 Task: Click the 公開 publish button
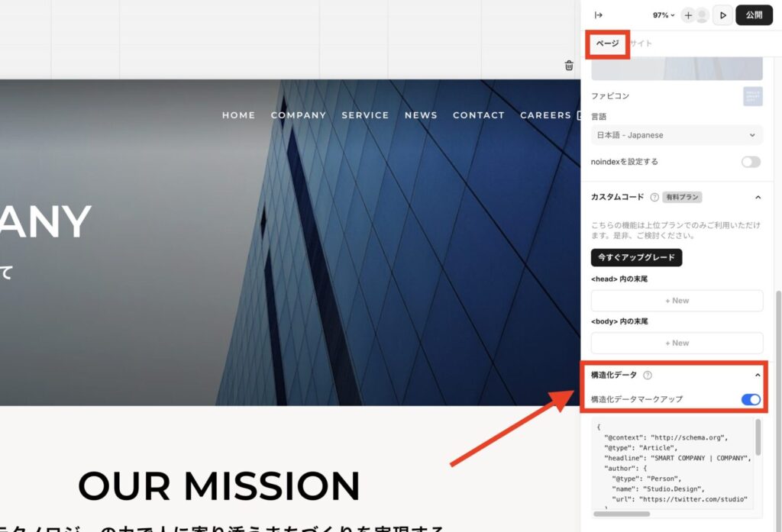click(x=754, y=15)
